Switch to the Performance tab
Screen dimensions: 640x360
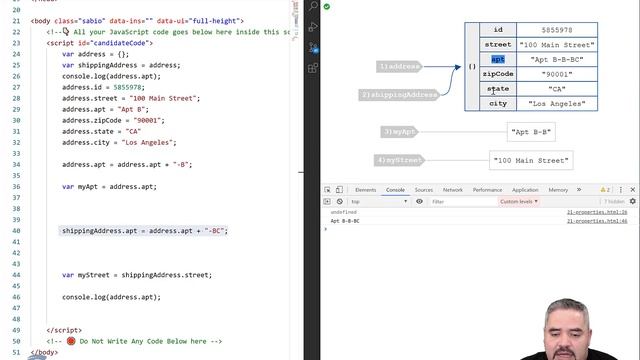(x=487, y=190)
